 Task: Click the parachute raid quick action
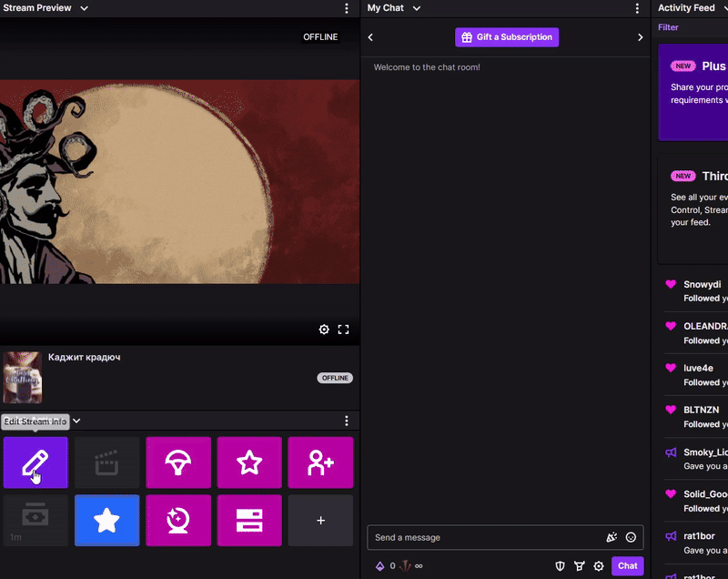click(x=178, y=462)
